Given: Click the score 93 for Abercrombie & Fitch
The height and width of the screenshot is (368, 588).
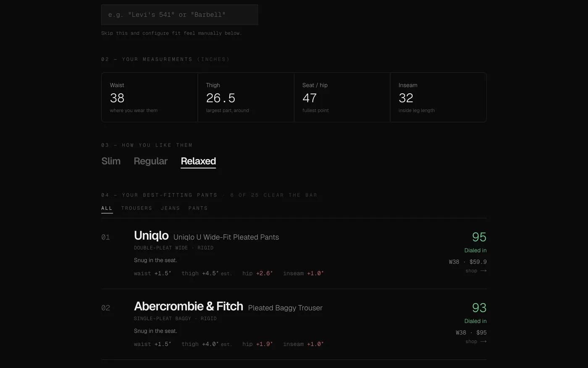Looking at the screenshot, I should 479,307.
